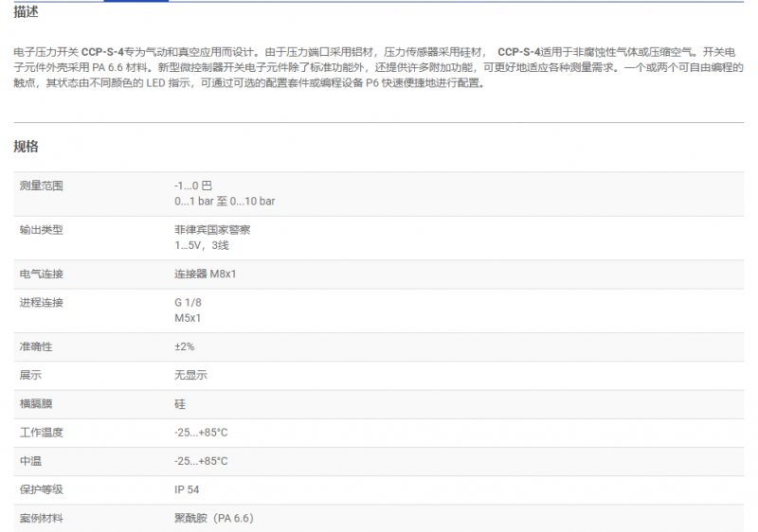Select the value IP 54

pyautogui.click(x=187, y=489)
